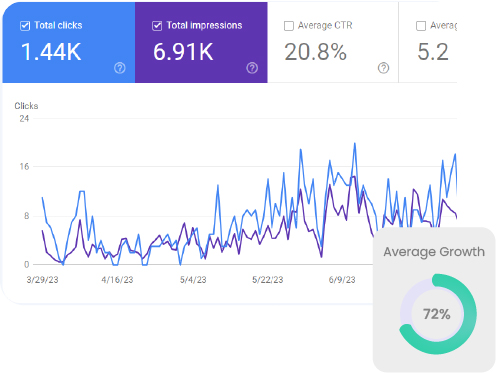
Task: Click the 16 gridline value on chart
Action: 24,166
